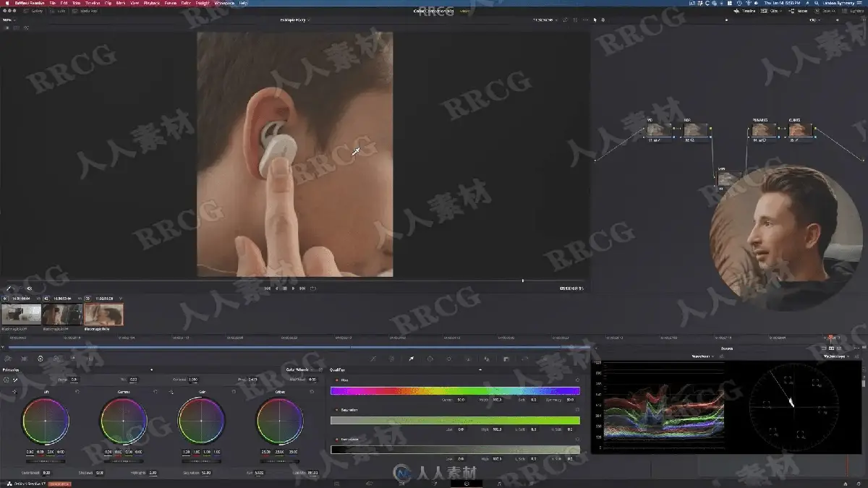Open the Timeline menu
Screen dimensions: 868x488
(x=93, y=3)
